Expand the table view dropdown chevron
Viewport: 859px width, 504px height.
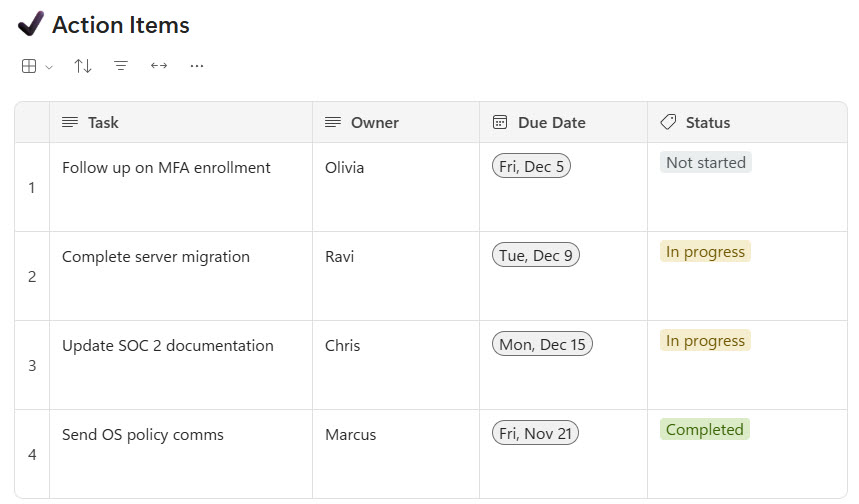(x=49, y=67)
